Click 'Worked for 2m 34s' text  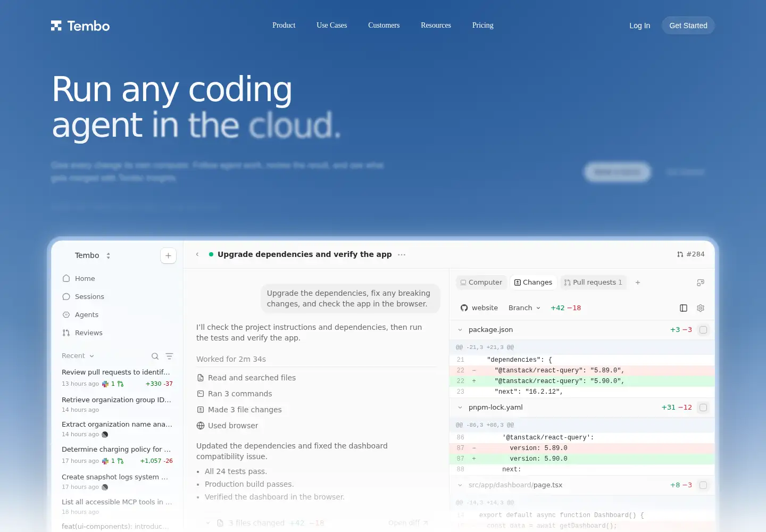point(231,359)
